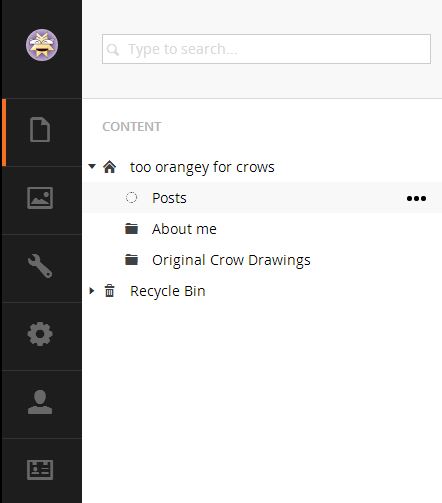This screenshot has width=442, height=503.
Task: Collapse the too orangey for crows node
Action: click(x=92, y=166)
